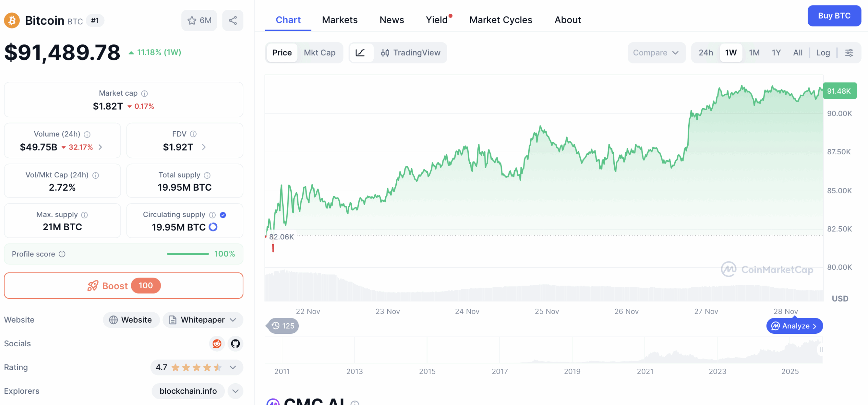This screenshot has height=405, width=868.
Task: Open the Reddit social link icon
Action: click(x=217, y=343)
